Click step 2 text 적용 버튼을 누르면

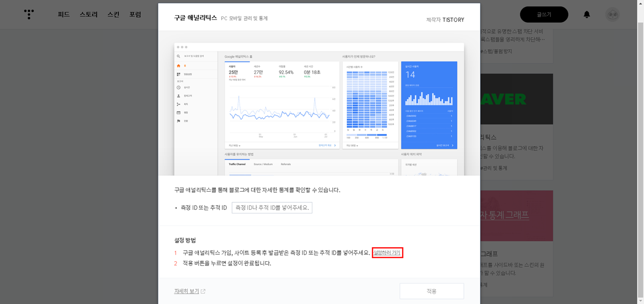[x=227, y=263]
